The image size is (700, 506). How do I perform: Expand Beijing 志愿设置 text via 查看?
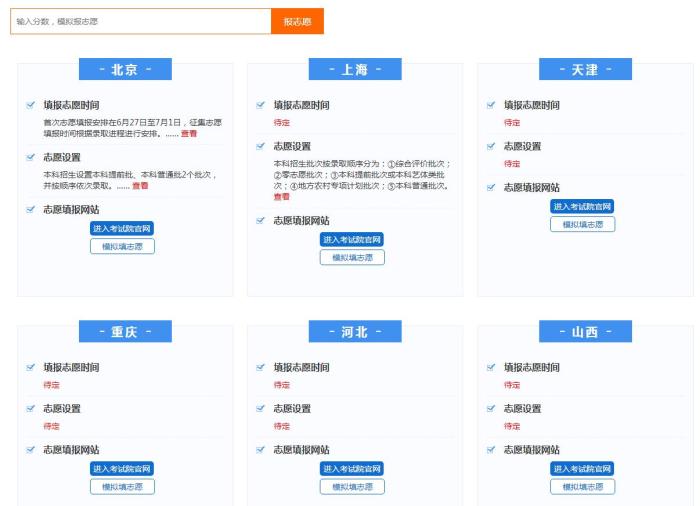[140, 186]
